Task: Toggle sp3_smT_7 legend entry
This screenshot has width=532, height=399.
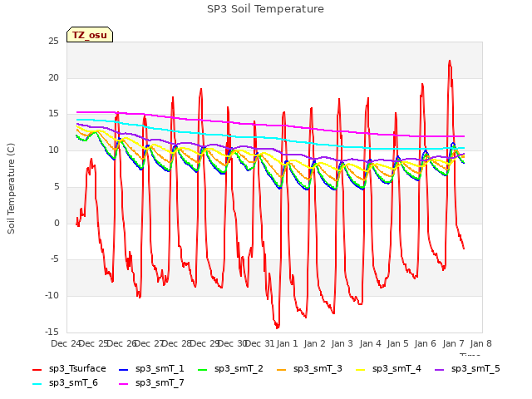Action: click(151, 383)
